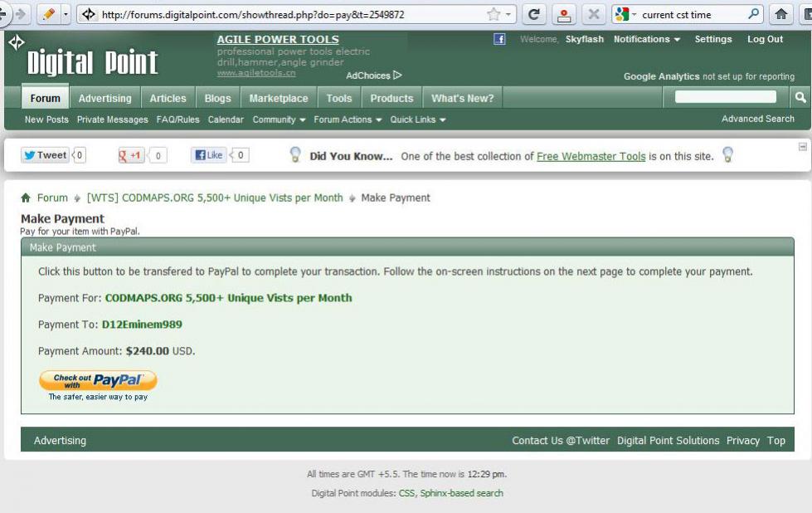812x513 pixels.
Task: Click the AdChoices icon
Action: [x=397, y=76]
